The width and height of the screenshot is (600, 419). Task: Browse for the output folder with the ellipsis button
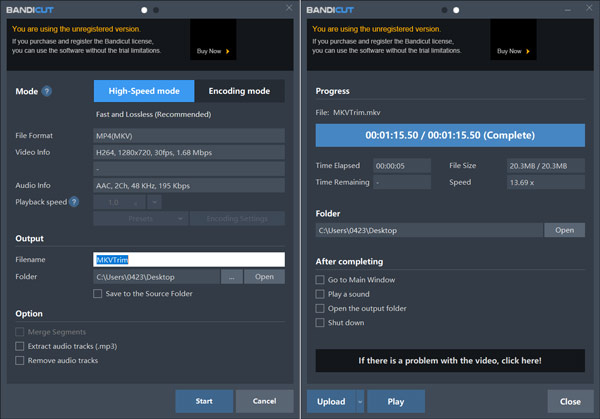point(232,277)
